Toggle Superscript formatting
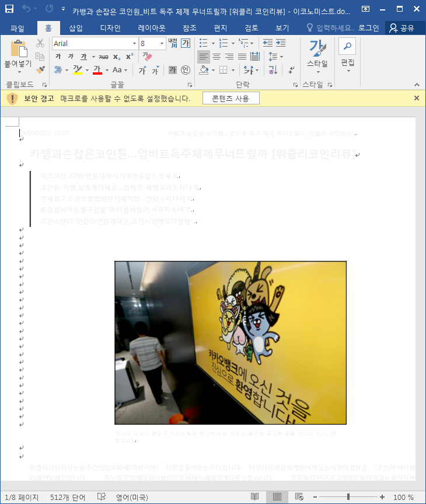 (129, 57)
